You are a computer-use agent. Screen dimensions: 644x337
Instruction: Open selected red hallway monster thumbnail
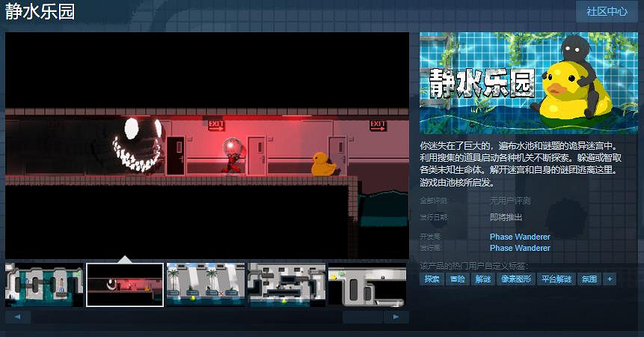point(125,285)
